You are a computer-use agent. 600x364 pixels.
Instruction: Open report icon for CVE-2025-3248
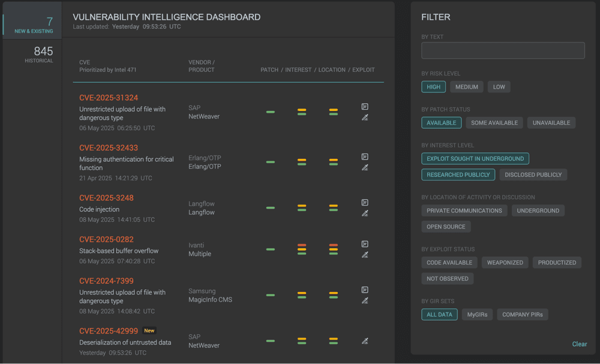point(365,203)
